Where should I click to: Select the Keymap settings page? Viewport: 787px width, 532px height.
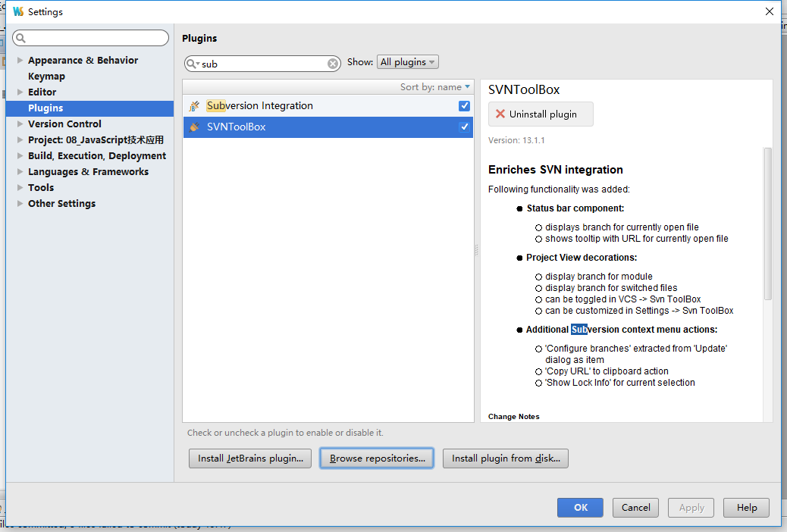pos(46,76)
